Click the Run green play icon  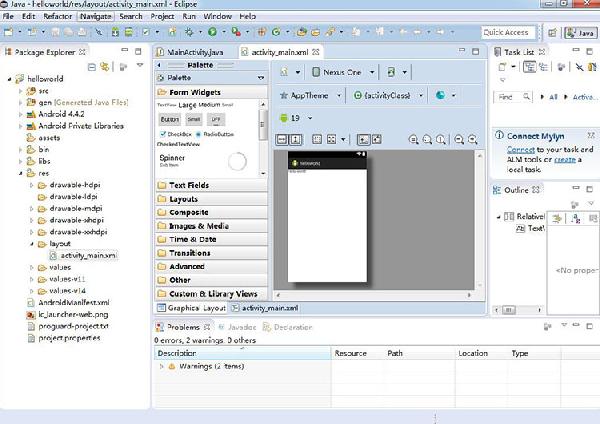click(212, 32)
